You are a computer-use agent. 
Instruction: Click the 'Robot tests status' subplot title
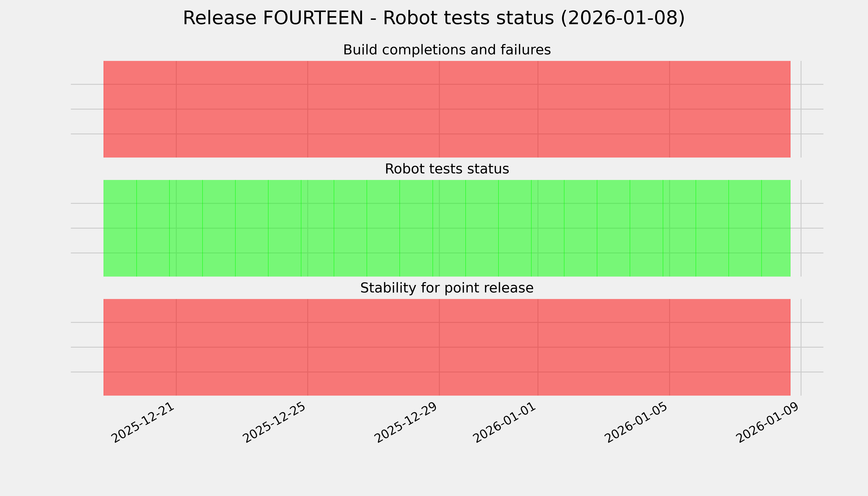447,169
